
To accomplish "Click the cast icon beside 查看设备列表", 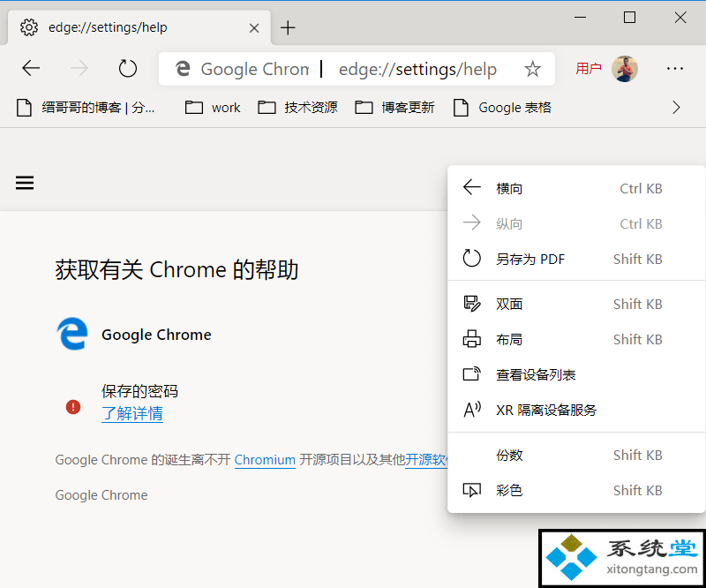I will [x=472, y=373].
